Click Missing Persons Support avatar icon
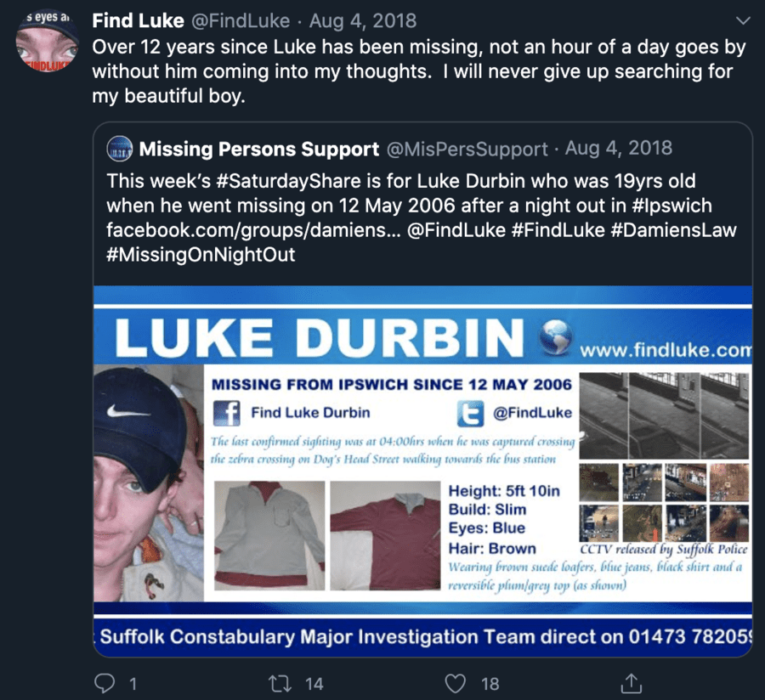Viewport: 765px width, 700px height. [x=120, y=149]
